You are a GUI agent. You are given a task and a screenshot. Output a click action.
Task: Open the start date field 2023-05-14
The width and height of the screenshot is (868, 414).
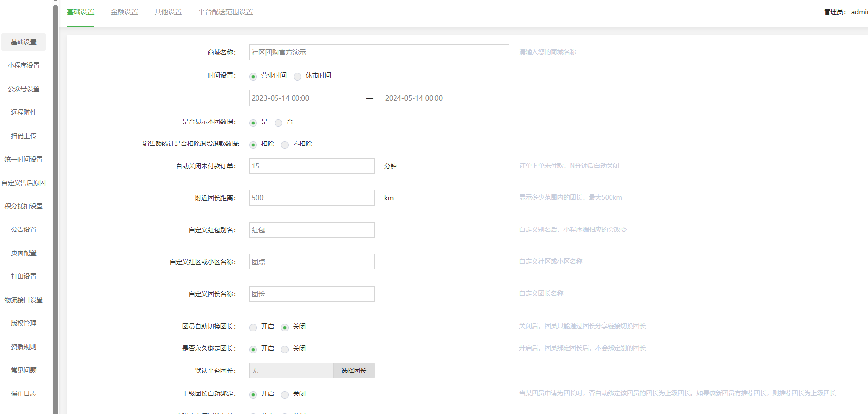click(302, 98)
